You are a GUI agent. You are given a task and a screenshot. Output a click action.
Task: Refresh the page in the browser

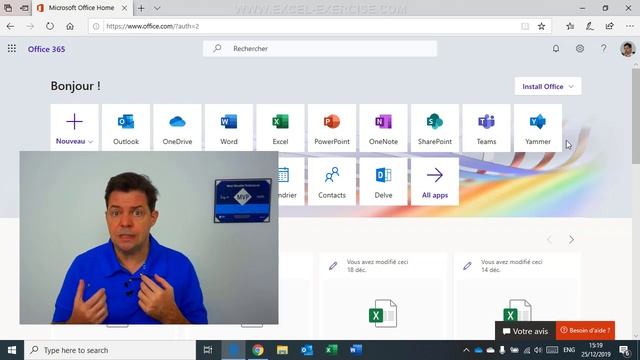pyautogui.click(x=50, y=26)
